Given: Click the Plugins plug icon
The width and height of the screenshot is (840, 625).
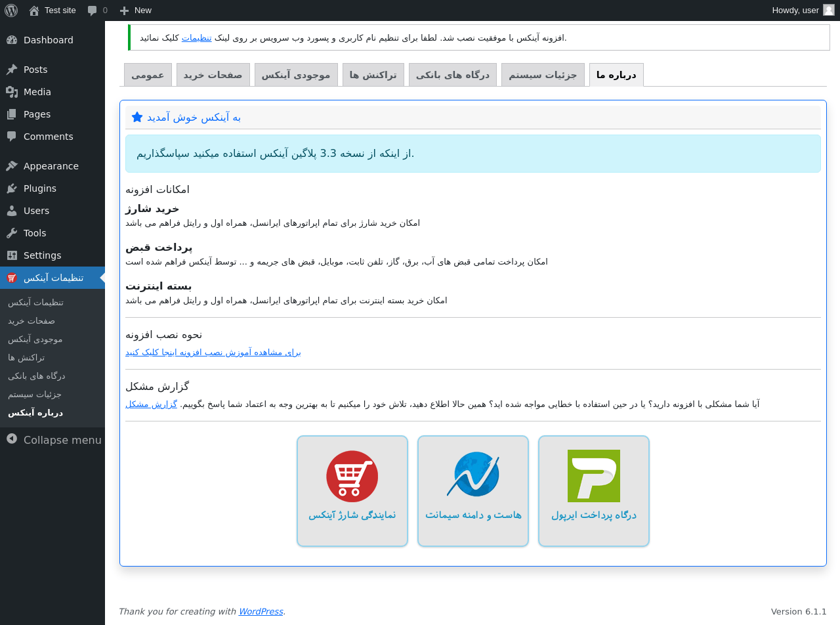Looking at the screenshot, I should (x=12, y=188).
